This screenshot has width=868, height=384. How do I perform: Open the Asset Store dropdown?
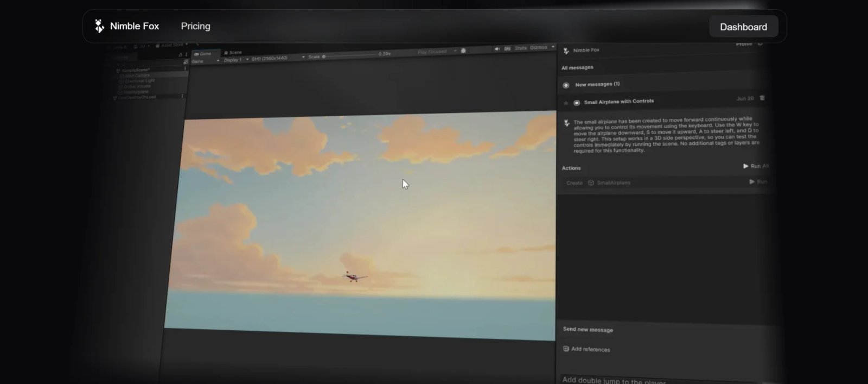click(171, 45)
